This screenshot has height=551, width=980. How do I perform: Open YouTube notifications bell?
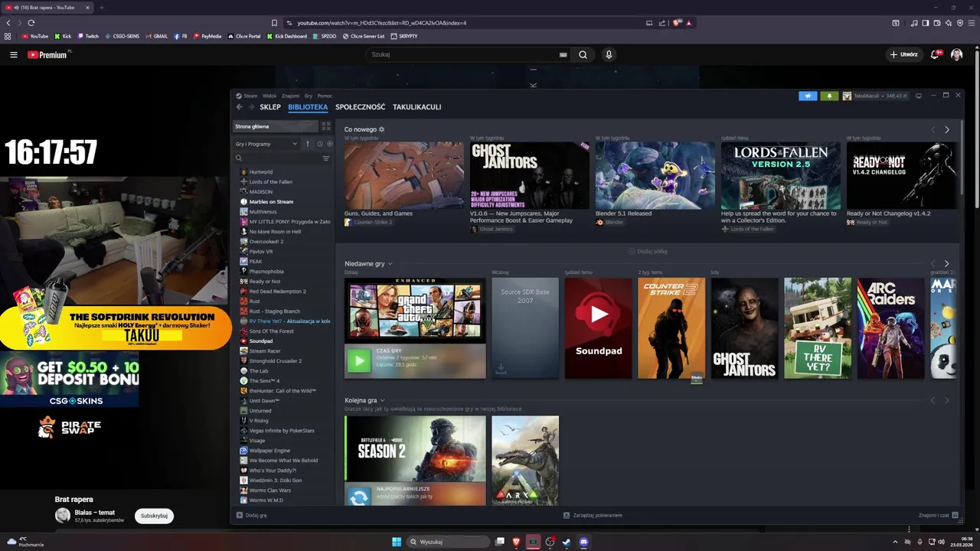click(935, 54)
